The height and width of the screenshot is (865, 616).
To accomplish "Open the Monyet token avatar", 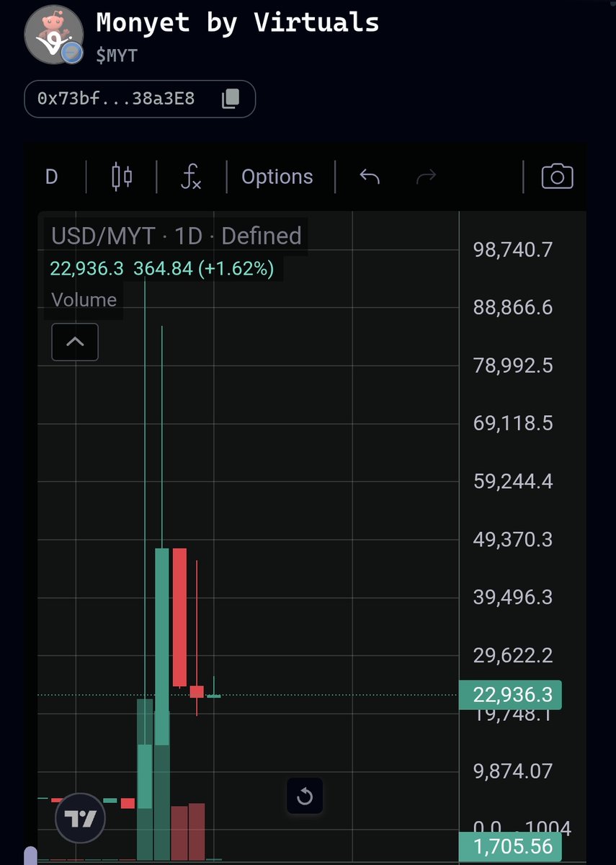I will [x=54, y=35].
